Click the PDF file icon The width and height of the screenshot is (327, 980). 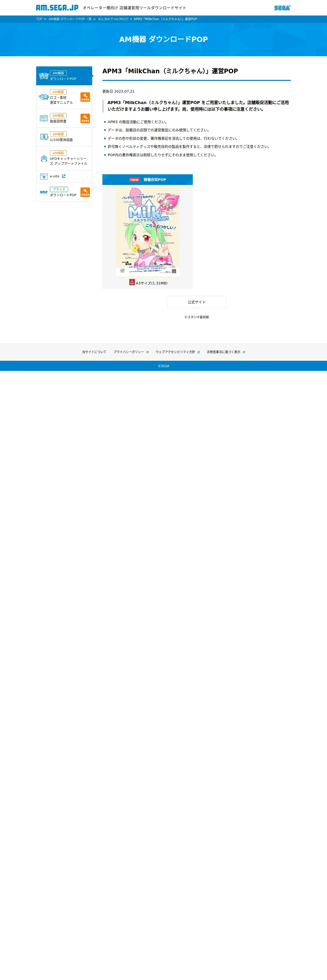pos(132,282)
